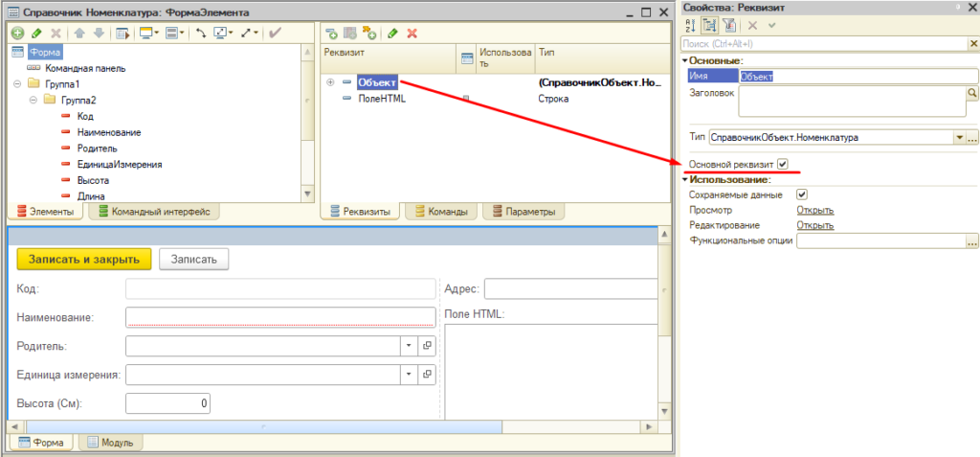This screenshot has width=980, height=457.
Task: Click the Записать и закрыть button
Action: point(84,260)
